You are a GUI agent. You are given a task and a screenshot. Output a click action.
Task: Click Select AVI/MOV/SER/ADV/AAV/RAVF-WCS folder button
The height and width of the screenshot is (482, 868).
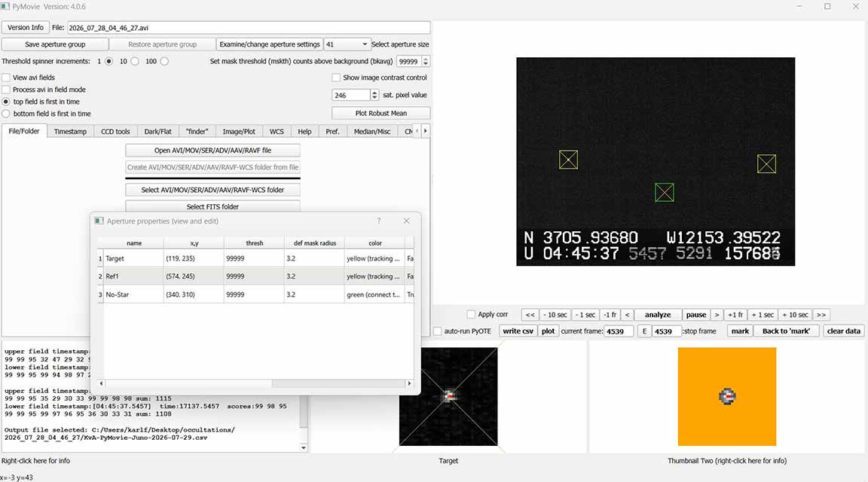[x=212, y=190]
